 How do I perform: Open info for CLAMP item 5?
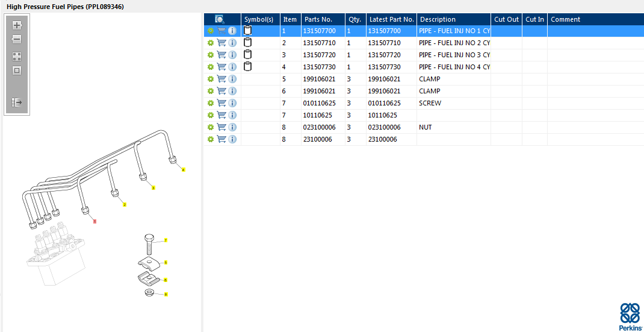232,79
